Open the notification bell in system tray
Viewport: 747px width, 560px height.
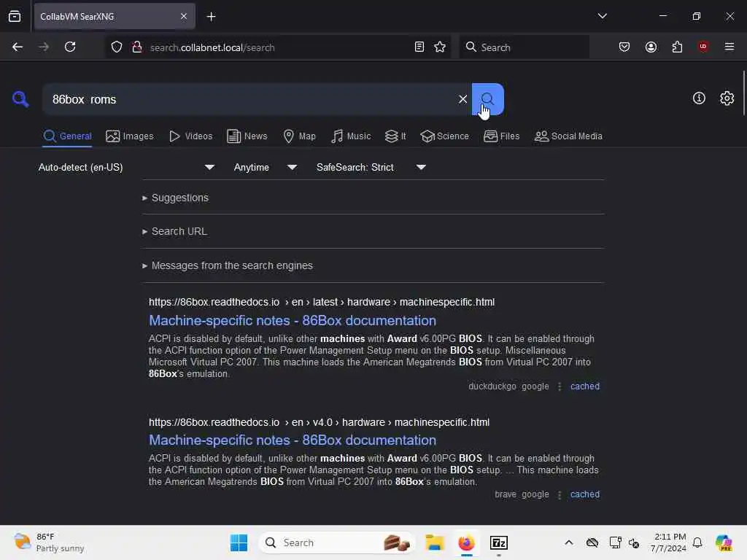[697, 542]
